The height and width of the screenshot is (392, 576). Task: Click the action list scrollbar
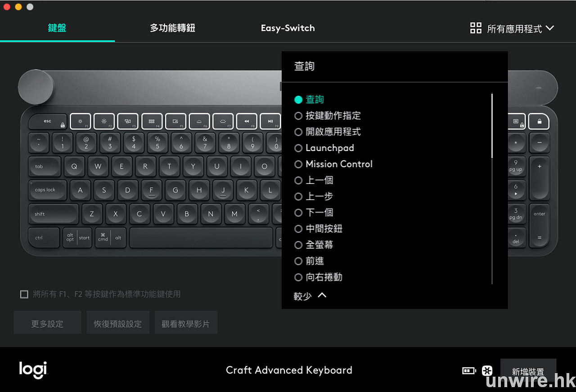click(x=492, y=126)
